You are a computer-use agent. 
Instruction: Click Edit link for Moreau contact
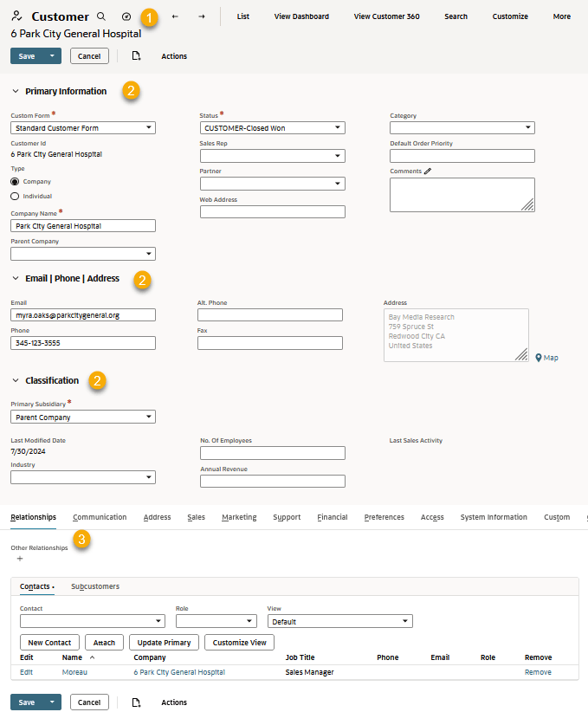pos(26,672)
